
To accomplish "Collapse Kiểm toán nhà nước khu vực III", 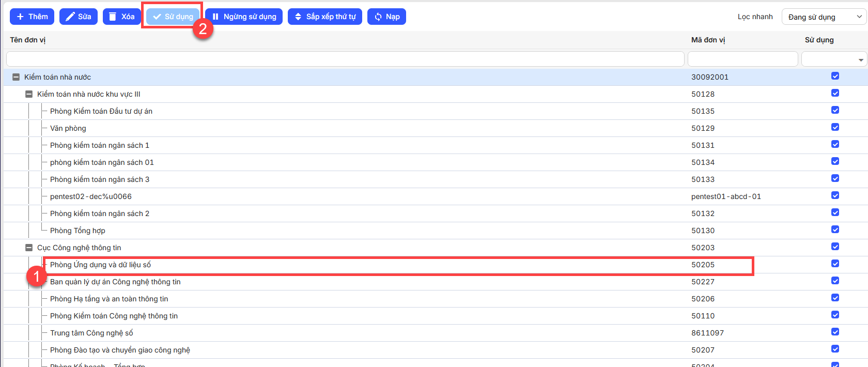I will coord(29,94).
